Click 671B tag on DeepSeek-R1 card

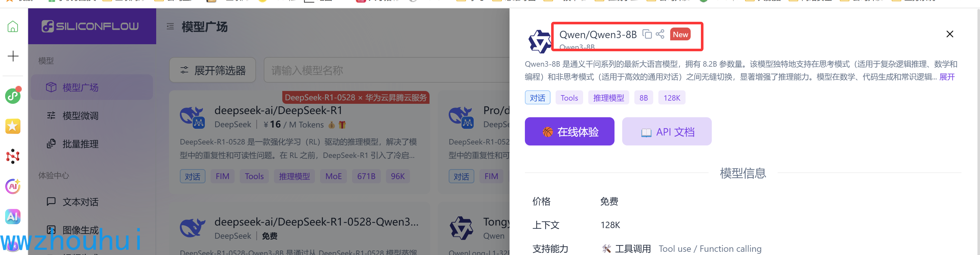click(366, 176)
